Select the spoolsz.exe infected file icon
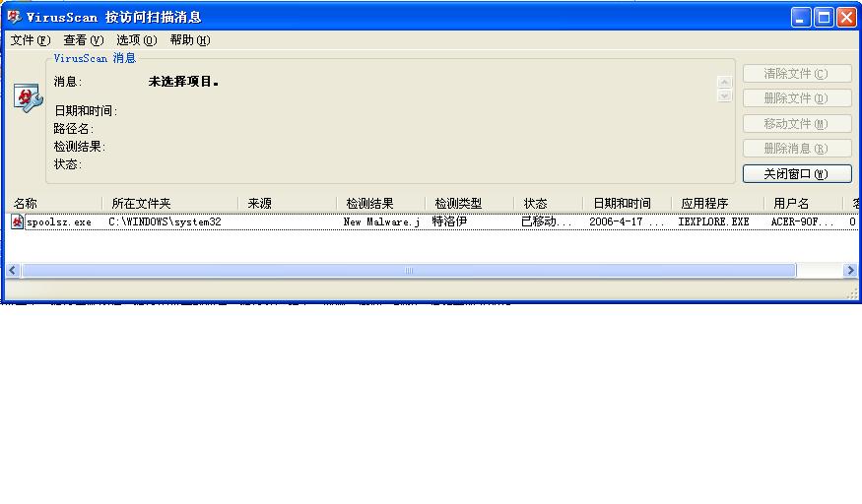 point(17,221)
